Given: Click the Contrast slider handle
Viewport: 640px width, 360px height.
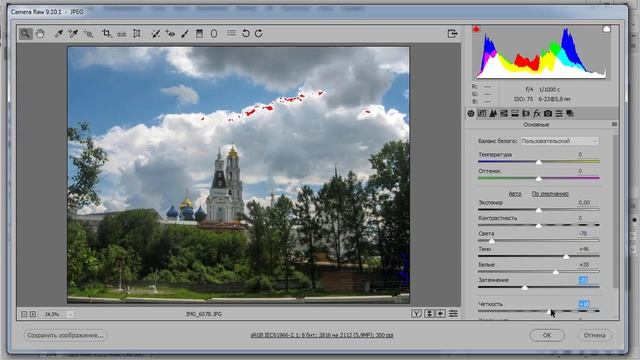Looking at the screenshot, I should tap(539, 225).
